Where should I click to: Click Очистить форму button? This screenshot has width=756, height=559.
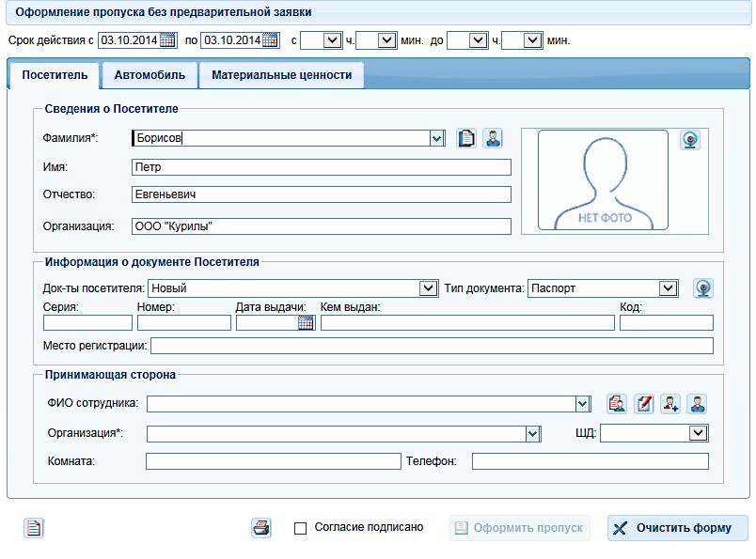click(x=677, y=528)
